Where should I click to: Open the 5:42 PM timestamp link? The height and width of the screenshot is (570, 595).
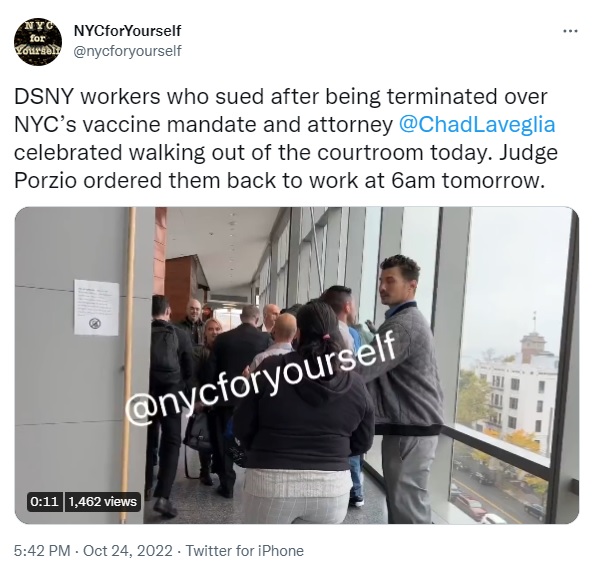coord(42,551)
